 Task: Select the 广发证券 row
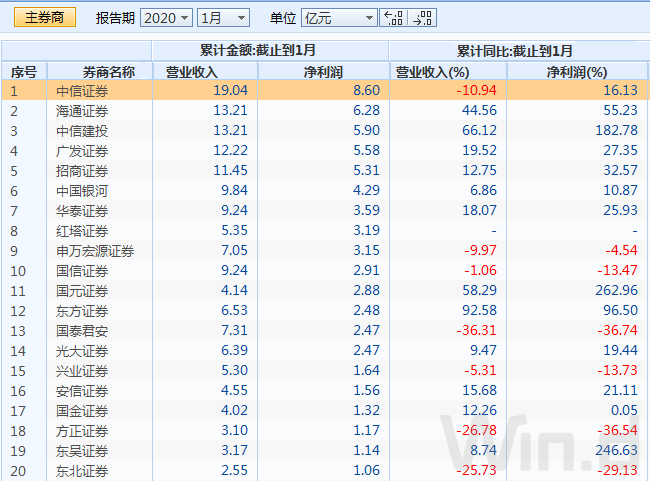pos(324,150)
